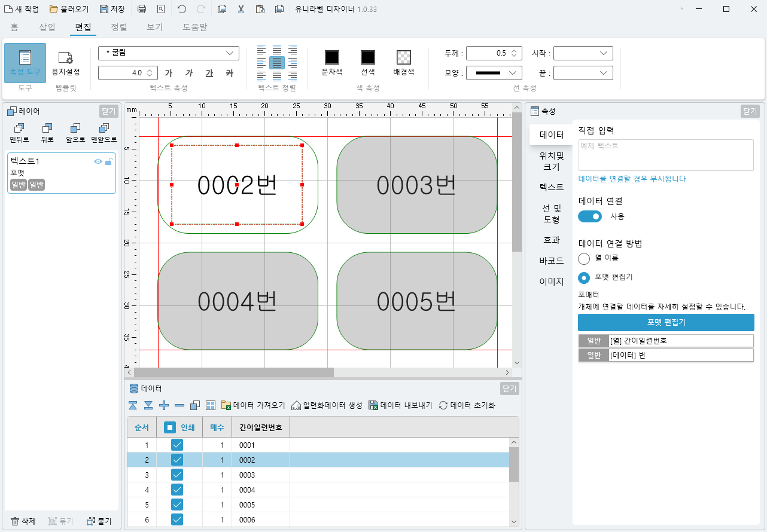Select the 속성 도구 tool
This screenshot has height=532, width=767.
[25, 63]
